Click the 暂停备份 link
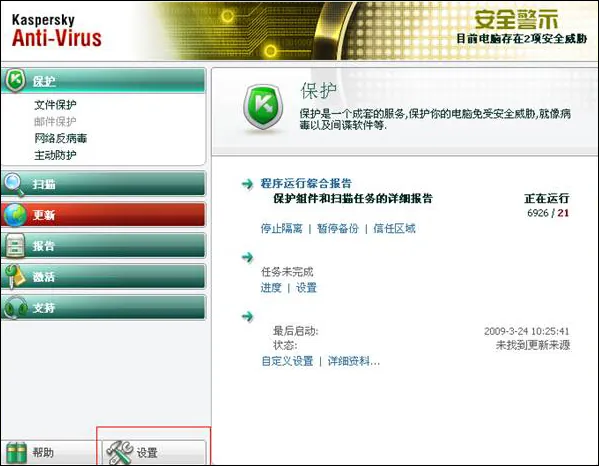Image resolution: width=599 pixels, height=466 pixels. (338, 228)
